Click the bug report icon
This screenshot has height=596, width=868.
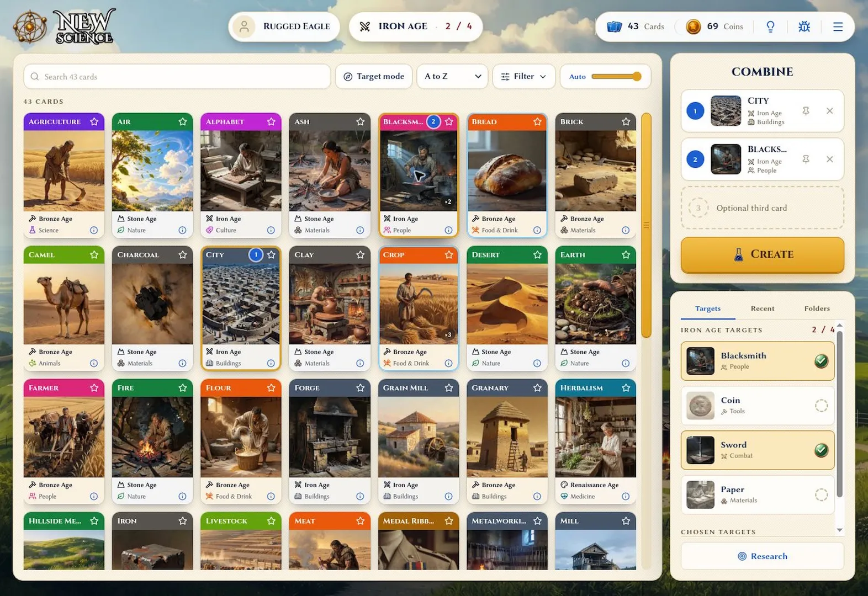tap(804, 26)
